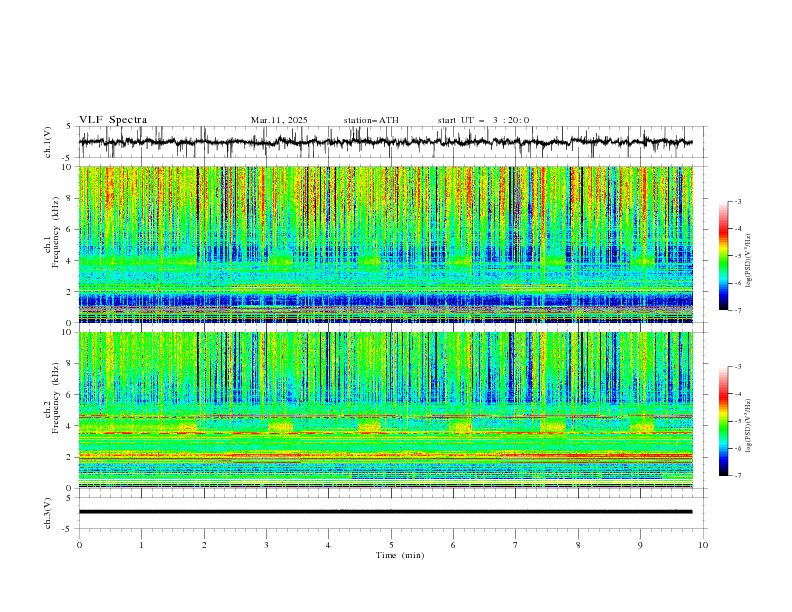Click the "3" tick on the time axis
The image size is (792, 612).
click(266, 545)
